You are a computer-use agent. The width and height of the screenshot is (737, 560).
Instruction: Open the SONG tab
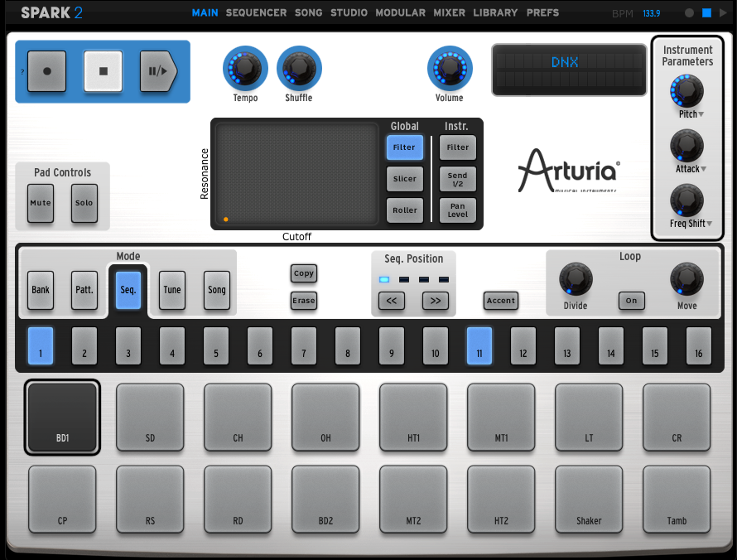click(x=308, y=12)
